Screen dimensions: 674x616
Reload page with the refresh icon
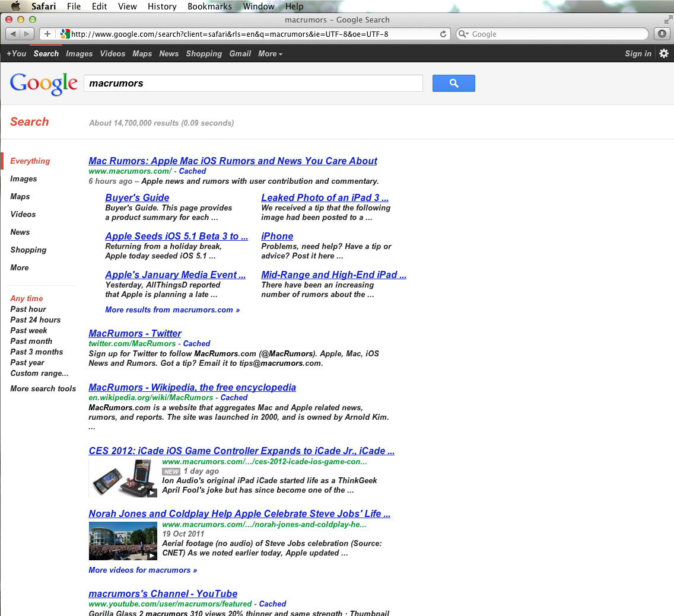click(443, 34)
